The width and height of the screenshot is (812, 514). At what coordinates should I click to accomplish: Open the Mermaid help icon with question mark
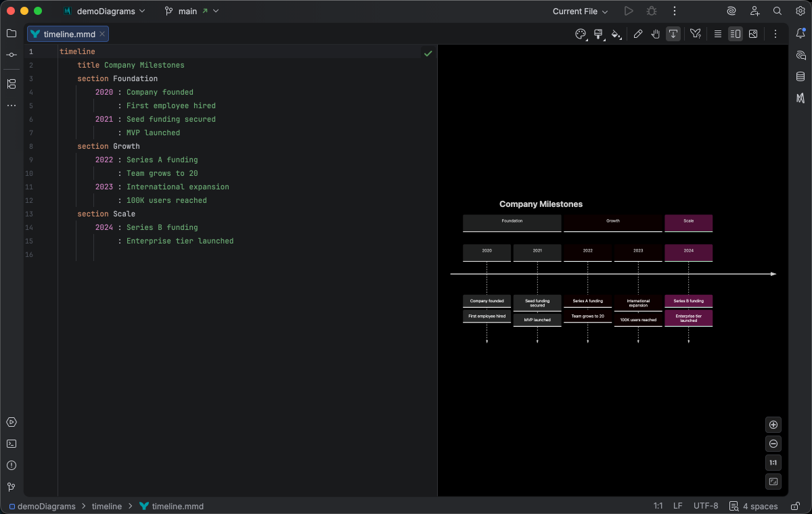coord(696,34)
